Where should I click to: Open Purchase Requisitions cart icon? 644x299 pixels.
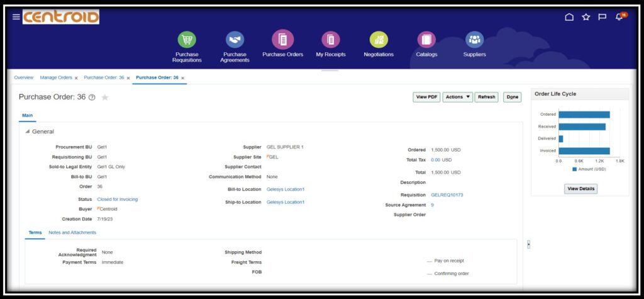click(187, 40)
